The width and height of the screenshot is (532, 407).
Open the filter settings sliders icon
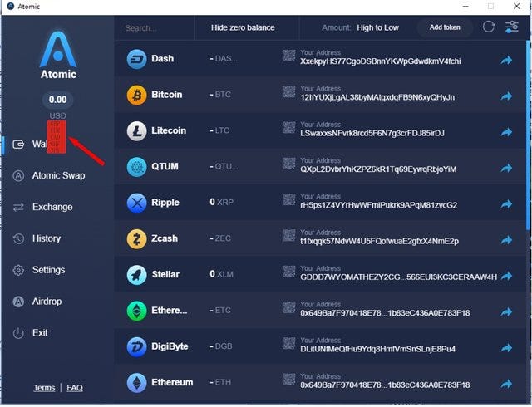(512, 27)
